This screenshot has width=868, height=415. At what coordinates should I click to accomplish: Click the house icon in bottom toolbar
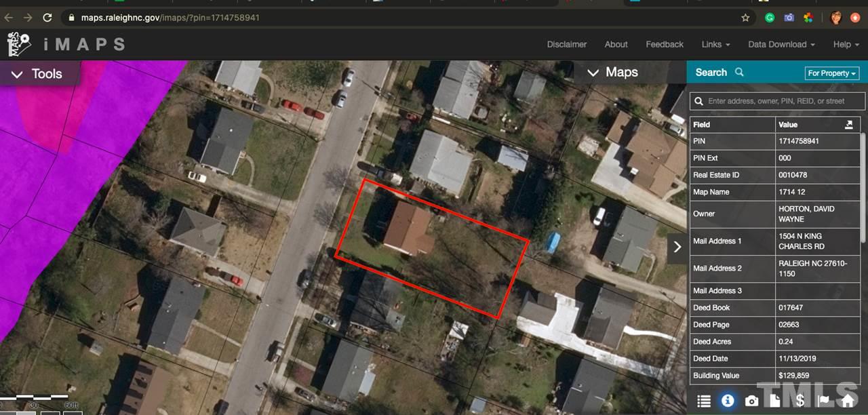click(x=848, y=401)
